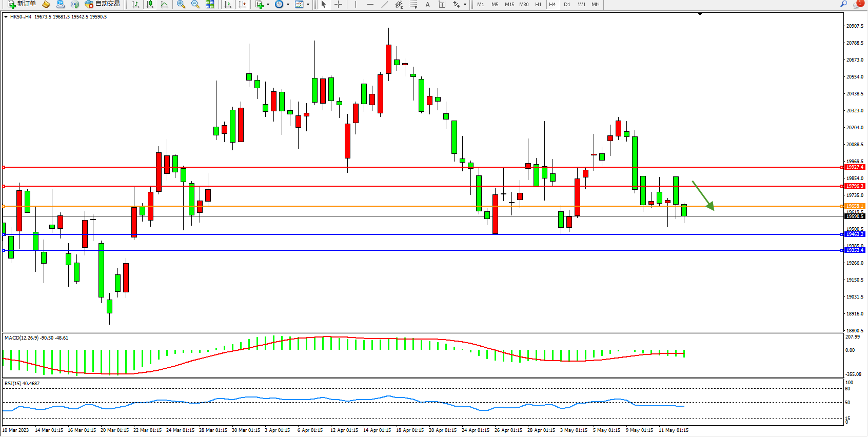The image size is (868, 437).
Task: Select the crosshair tool
Action: [339, 4]
